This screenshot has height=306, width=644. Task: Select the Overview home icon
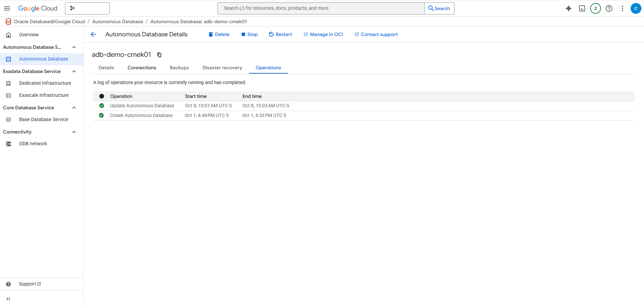8,35
